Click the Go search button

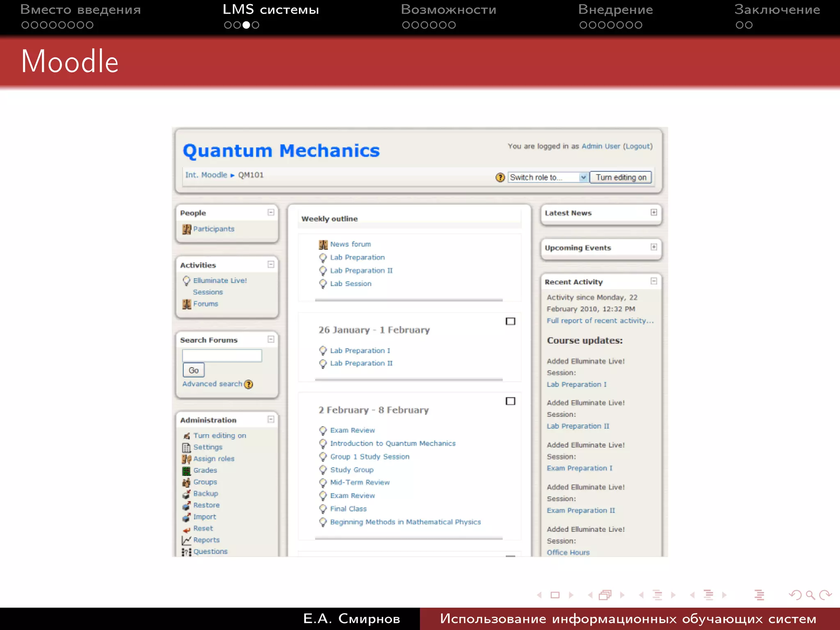coord(194,370)
